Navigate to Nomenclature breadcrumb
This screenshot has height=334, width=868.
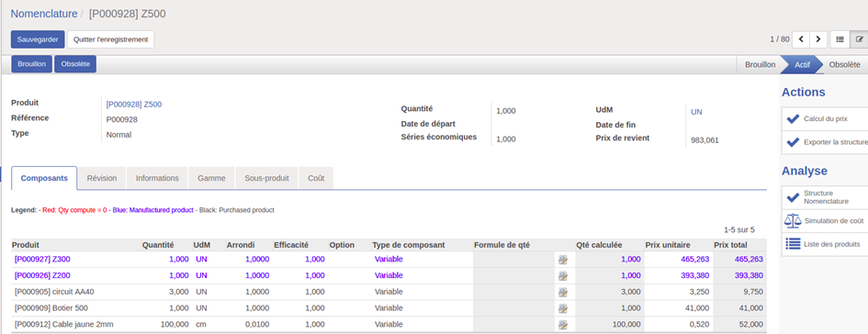point(44,13)
